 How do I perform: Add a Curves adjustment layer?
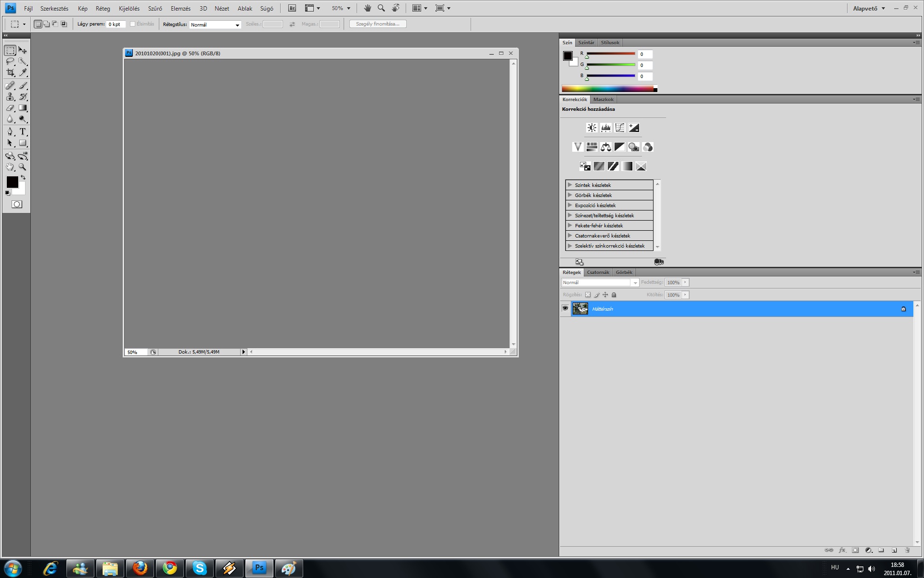619,128
